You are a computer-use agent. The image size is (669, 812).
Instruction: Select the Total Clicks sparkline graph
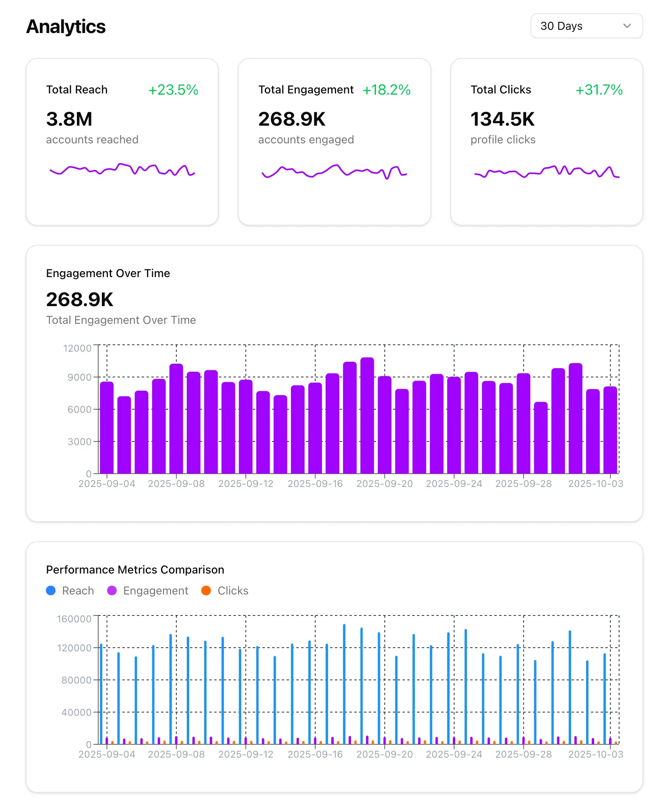pyautogui.click(x=546, y=172)
